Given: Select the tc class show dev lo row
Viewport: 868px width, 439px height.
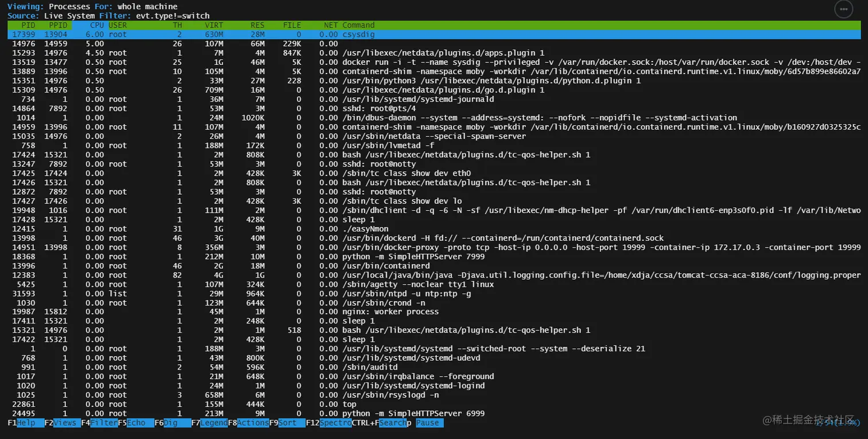Looking at the screenshot, I should tap(434, 201).
